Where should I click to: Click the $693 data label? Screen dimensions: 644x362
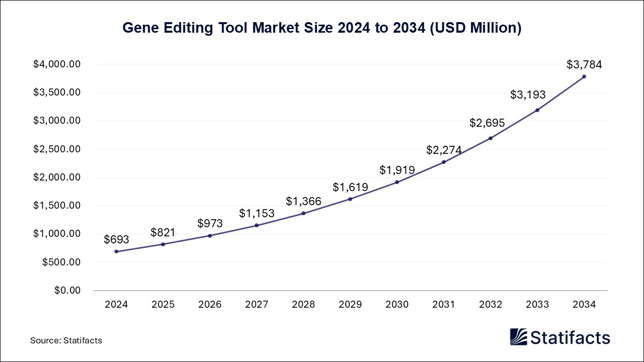coord(117,240)
